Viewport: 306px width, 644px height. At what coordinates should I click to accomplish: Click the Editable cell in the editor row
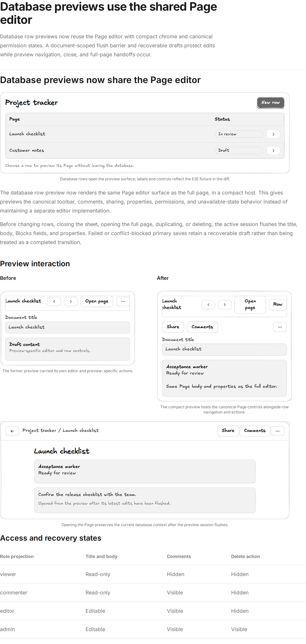[95, 611]
